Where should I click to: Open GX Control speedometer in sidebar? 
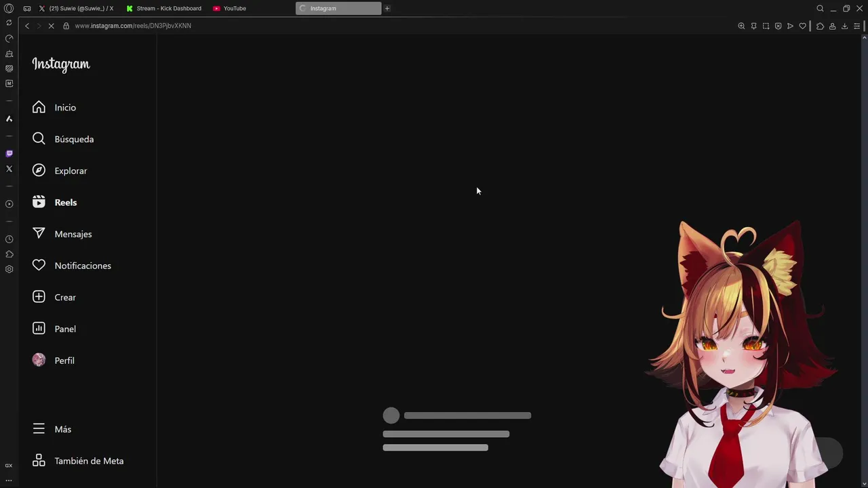click(9, 38)
